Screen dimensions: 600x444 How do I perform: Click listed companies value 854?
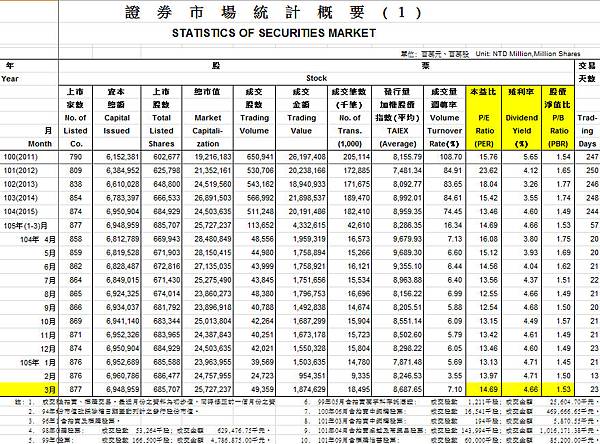(76, 198)
